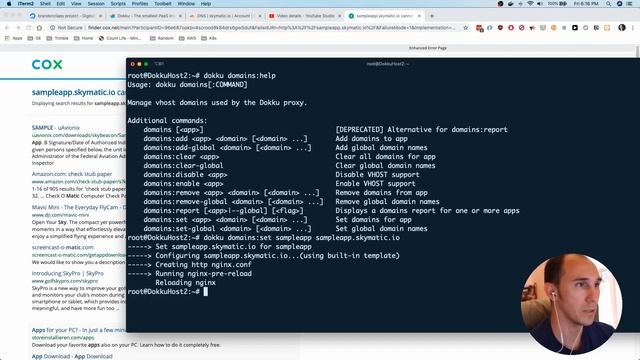Screen dimensions: 640x360
Task: Open the Random bookmarks folder
Action: tap(162, 38)
